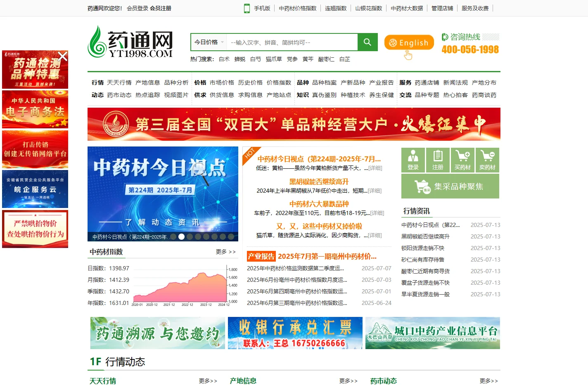Screen dimensions: 588x385
Task: Open 2025年中药材价格监测数据第二季度 report
Action: pos(295,268)
